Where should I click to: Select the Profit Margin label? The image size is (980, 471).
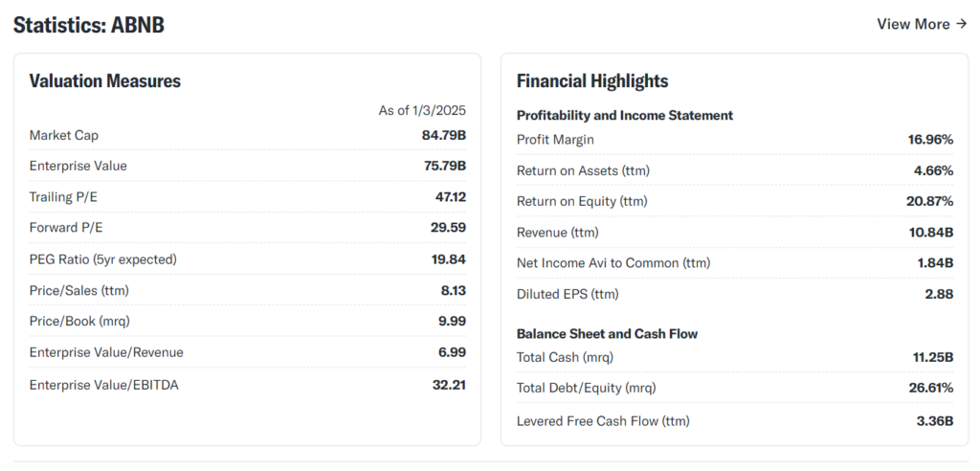[x=556, y=140]
